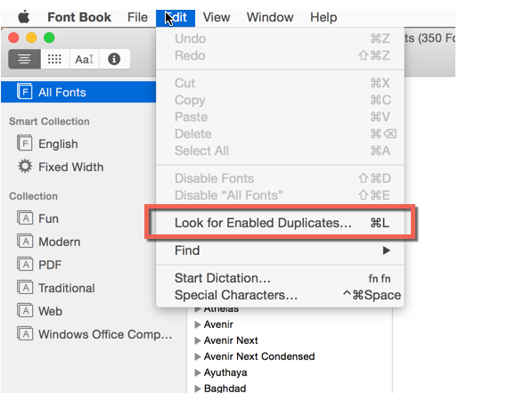Image resolution: width=532 pixels, height=418 pixels.
Task: Open the Font Book application menu
Action: click(79, 17)
